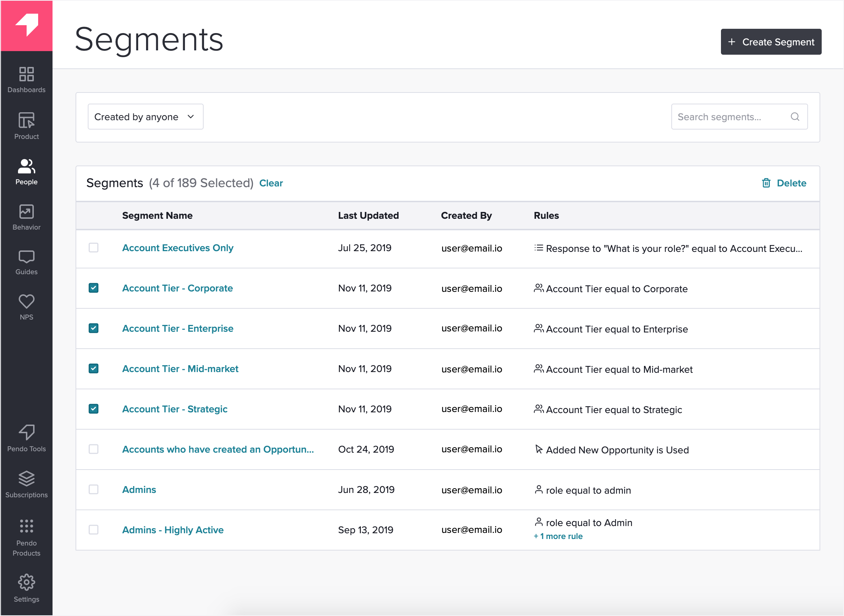The width and height of the screenshot is (844, 616).
Task: Click the list icon in Account Executives rule
Action: 539,248
